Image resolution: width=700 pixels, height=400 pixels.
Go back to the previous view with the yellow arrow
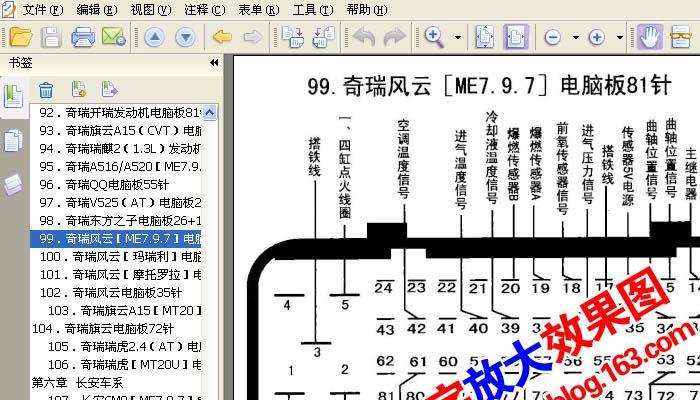point(222,37)
